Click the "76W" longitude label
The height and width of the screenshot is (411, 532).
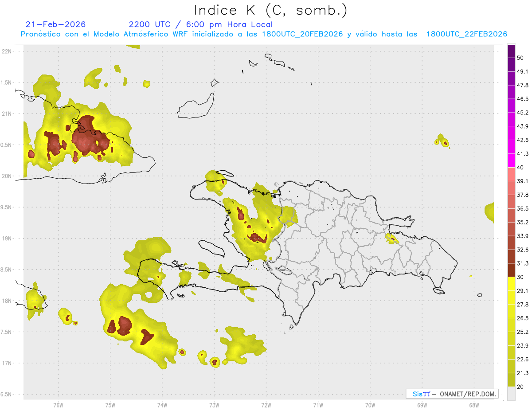point(58,405)
